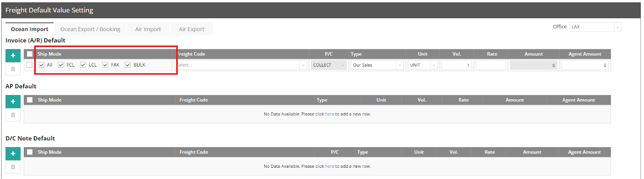Click the 'here' link in AP Default
Viewport: 644px width, 179px height.
329,114
